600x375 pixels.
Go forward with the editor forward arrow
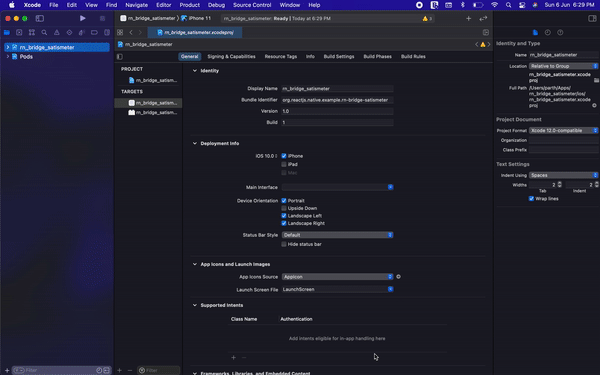[140, 33]
